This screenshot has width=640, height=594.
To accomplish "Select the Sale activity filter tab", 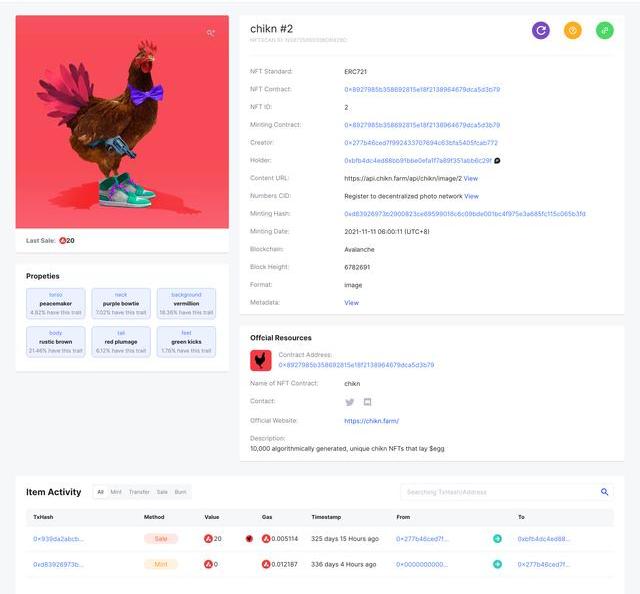I will pos(162,492).
